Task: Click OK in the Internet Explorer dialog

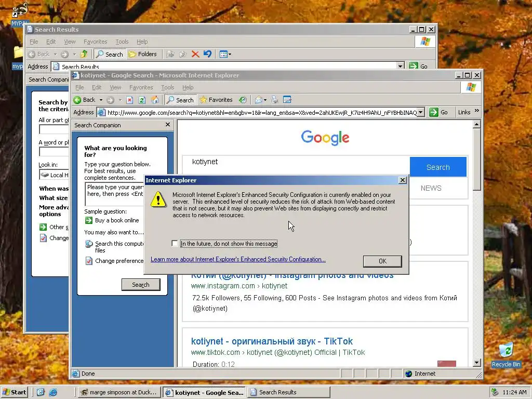Action: pyautogui.click(x=382, y=261)
